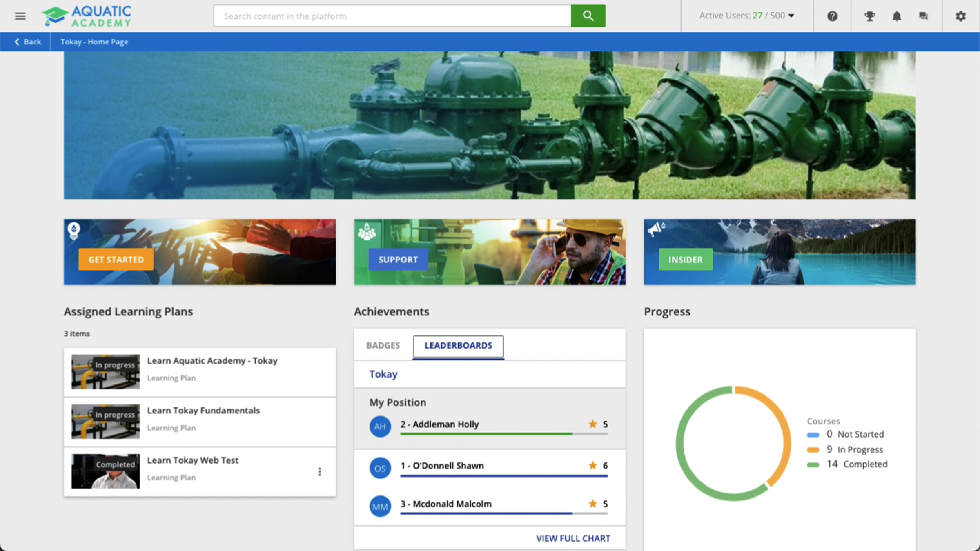Click the green search magnifier button

[x=588, y=16]
